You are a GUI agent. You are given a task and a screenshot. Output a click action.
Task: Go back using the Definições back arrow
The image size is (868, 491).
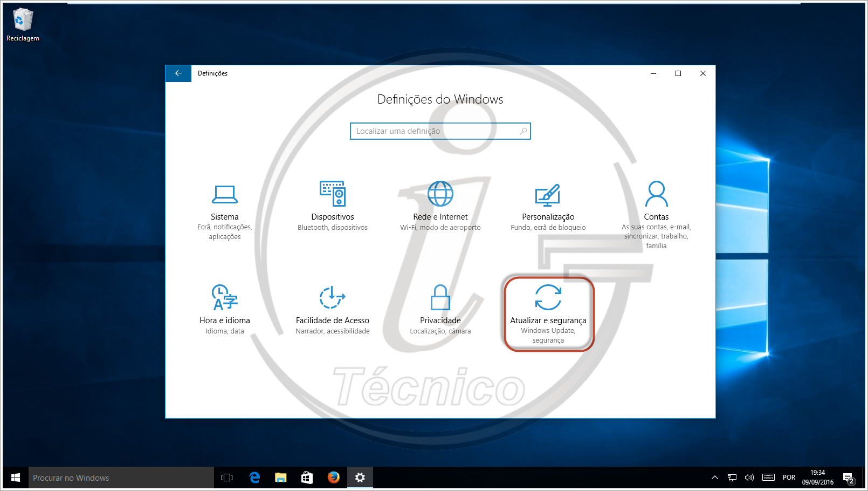(x=178, y=73)
